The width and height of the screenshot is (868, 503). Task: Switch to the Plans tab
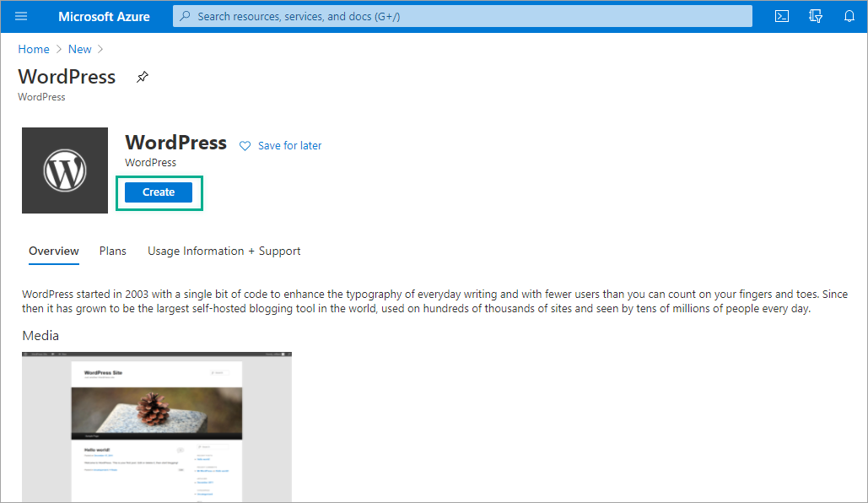coord(113,251)
